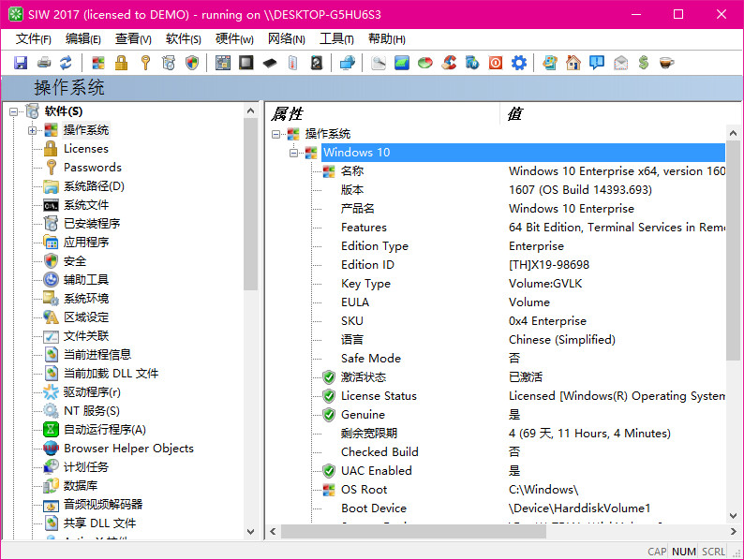
Task: Click the magnifier search toolbar icon
Action: 379,63
